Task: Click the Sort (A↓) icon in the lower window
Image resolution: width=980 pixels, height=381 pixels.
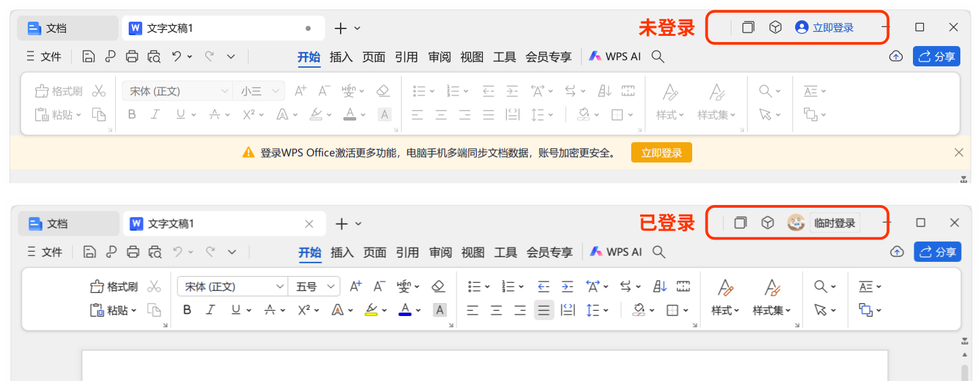Action: click(660, 286)
